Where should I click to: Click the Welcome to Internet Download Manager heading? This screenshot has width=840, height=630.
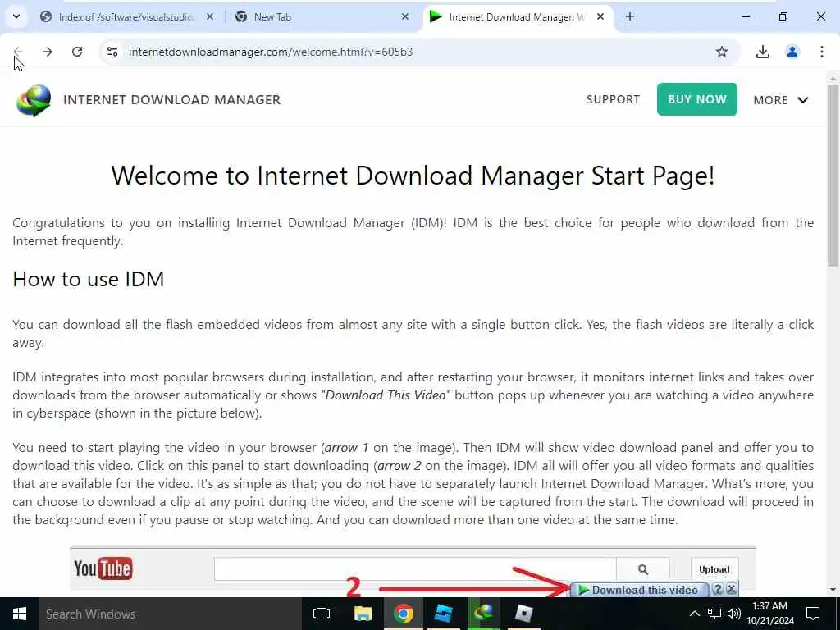[x=413, y=176]
